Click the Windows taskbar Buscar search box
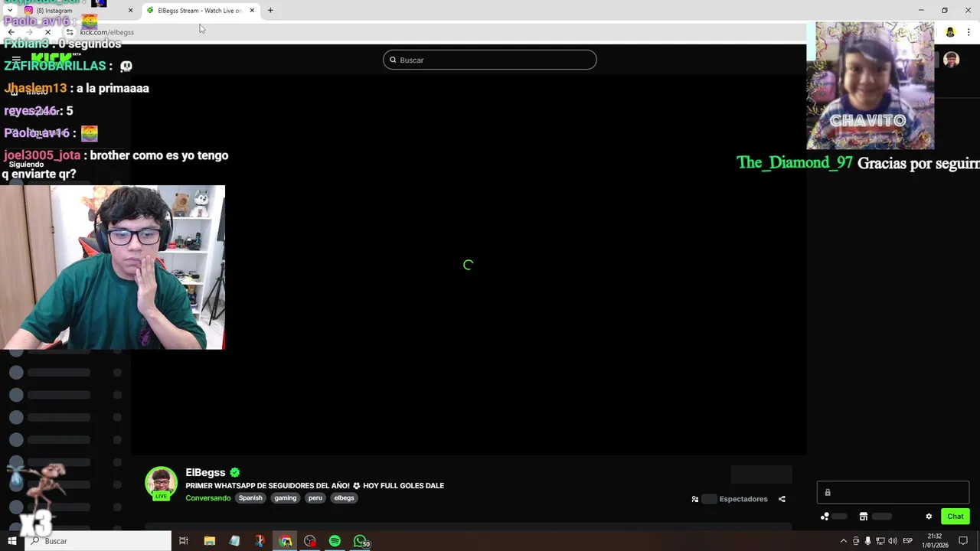The height and width of the screenshot is (551, 980). click(98, 541)
